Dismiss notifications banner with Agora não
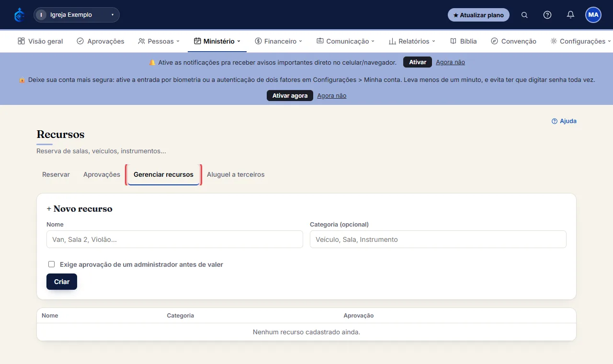This screenshot has width=613, height=364. click(x=450, y=62)
